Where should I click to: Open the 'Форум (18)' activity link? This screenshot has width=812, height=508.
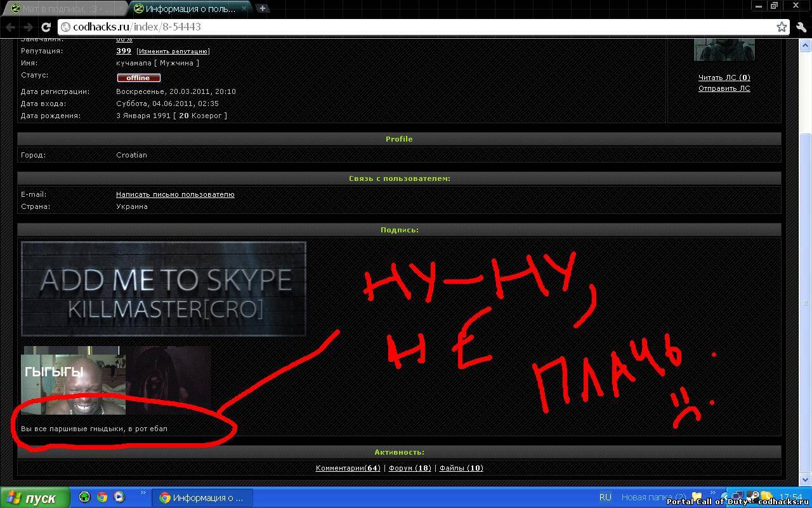click(x=410, y=468)
